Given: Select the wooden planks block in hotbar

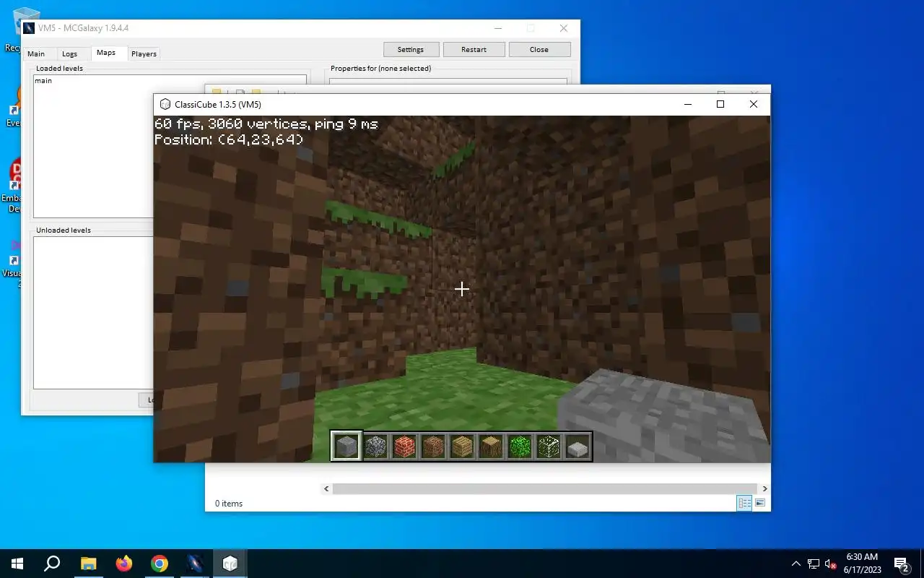Looking at the screenshot, I should (462, 447).
